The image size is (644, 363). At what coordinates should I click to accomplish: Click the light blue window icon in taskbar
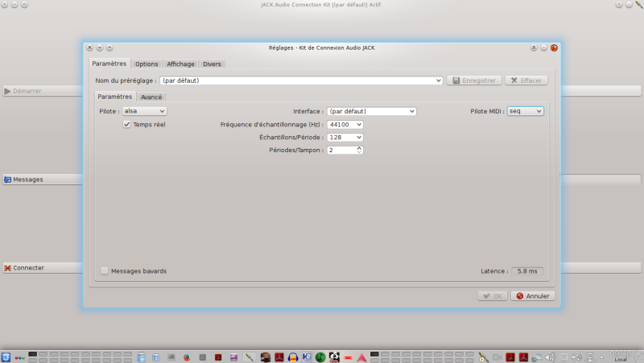142,357
